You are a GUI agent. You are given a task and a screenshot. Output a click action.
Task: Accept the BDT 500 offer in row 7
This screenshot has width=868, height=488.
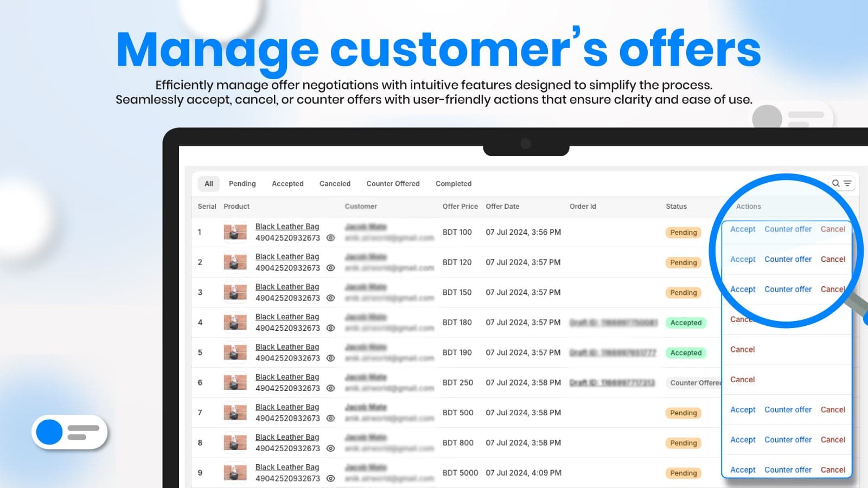click(743, 410)
